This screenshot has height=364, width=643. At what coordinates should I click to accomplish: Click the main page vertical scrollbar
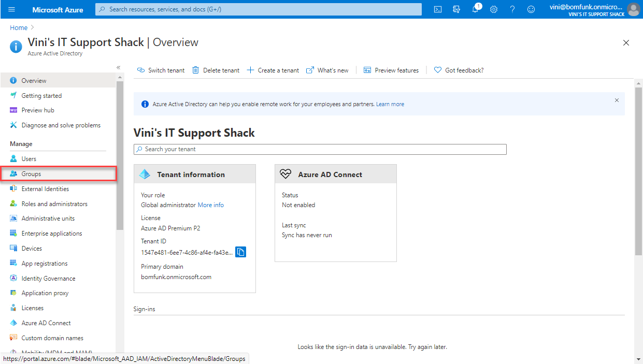point(638,171)
